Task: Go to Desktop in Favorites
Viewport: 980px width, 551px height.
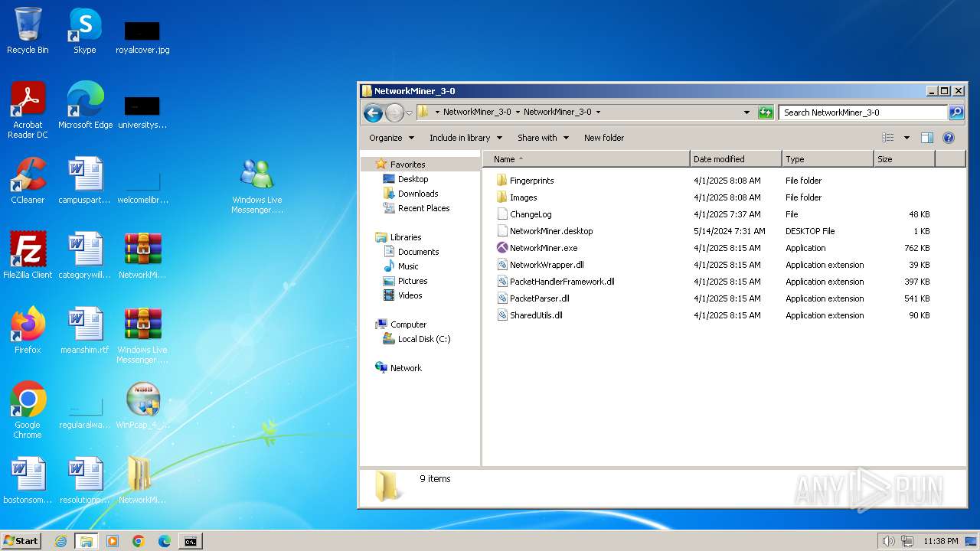Action: coord(413,179)
